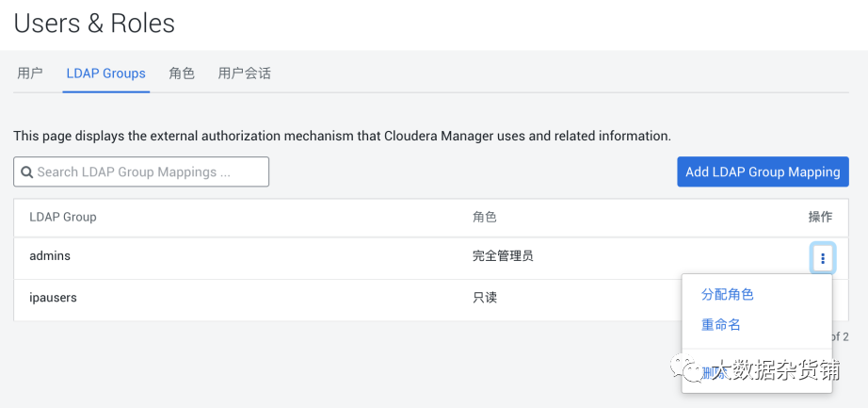Screen dimensions: 868x408
Task: Select 重命名 in the dropdown menu
Action: 721,324
